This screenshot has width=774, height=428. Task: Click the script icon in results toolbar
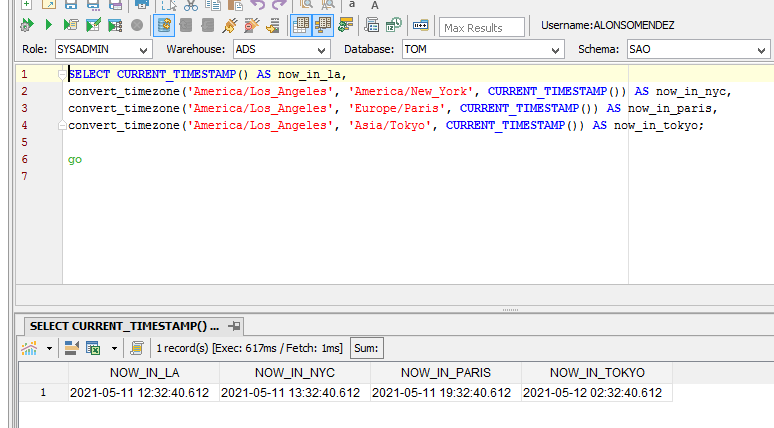click(137, 348)
